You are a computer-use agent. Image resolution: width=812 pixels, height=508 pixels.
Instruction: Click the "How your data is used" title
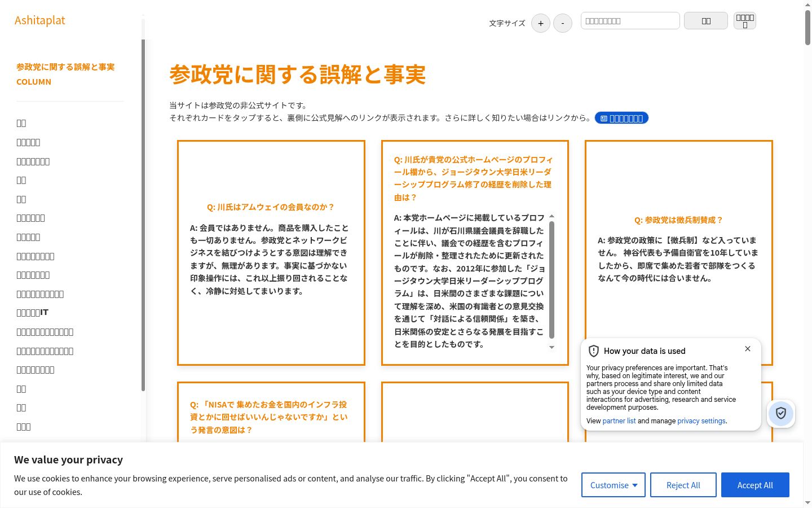pos(645,351)
